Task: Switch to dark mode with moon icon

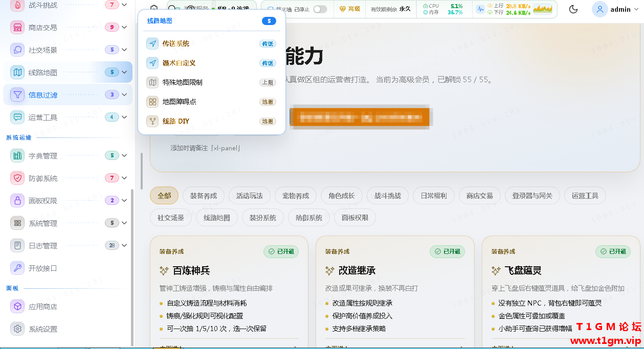Action: click(x=573, y=9)
